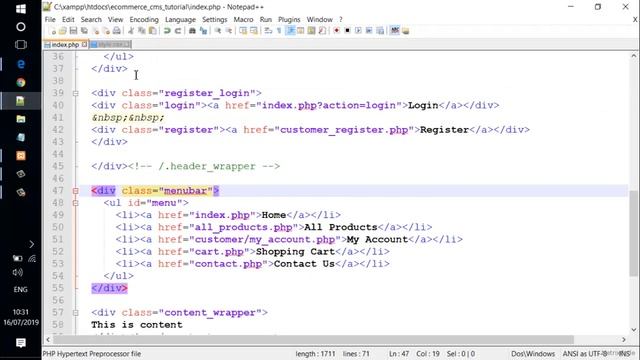Click the vertical scrollbar thumb
The height and width of the screenshot is (360, 640).
point(633,233)
